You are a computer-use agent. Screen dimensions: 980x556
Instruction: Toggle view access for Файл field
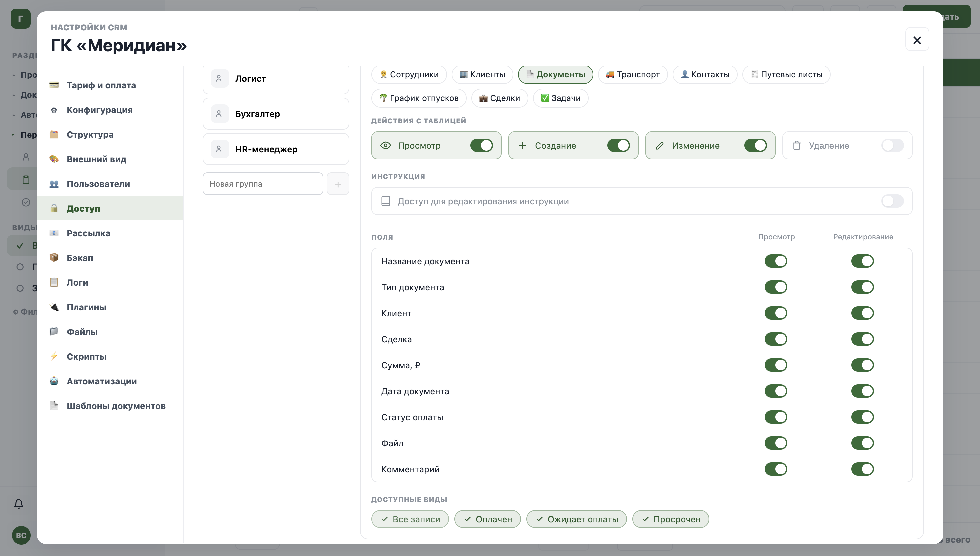pyautogui.click(x=776, y=443)
